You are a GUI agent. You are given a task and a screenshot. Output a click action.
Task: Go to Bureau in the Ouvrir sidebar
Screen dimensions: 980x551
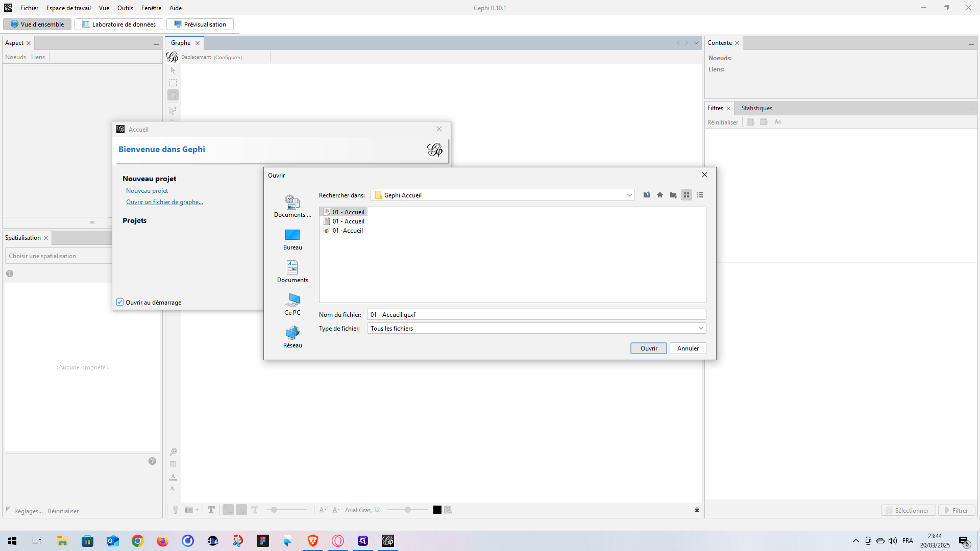(x=292, y=239)
